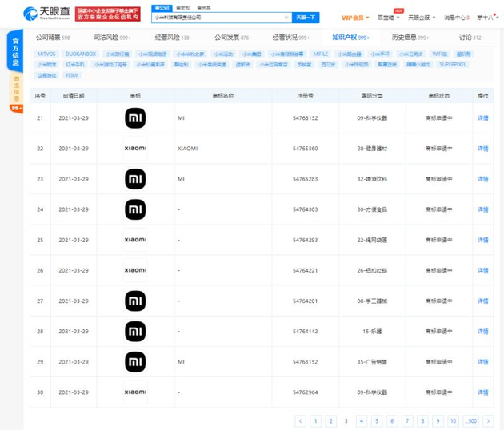The height and width of the screenshot is (430, 504).
Task: Filter by the FEIMI trademark tag
Action: (72, 75)
